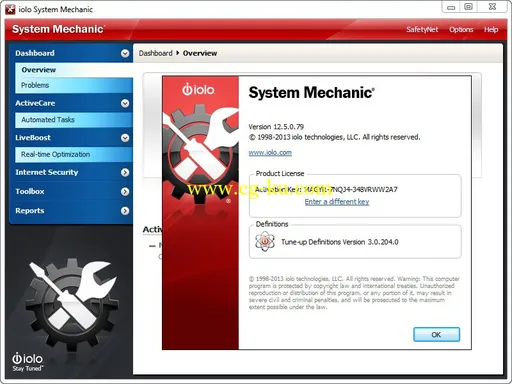512x384 pixels.
Task: Click the LiveBoost heading label
Action: coord(33,138)
